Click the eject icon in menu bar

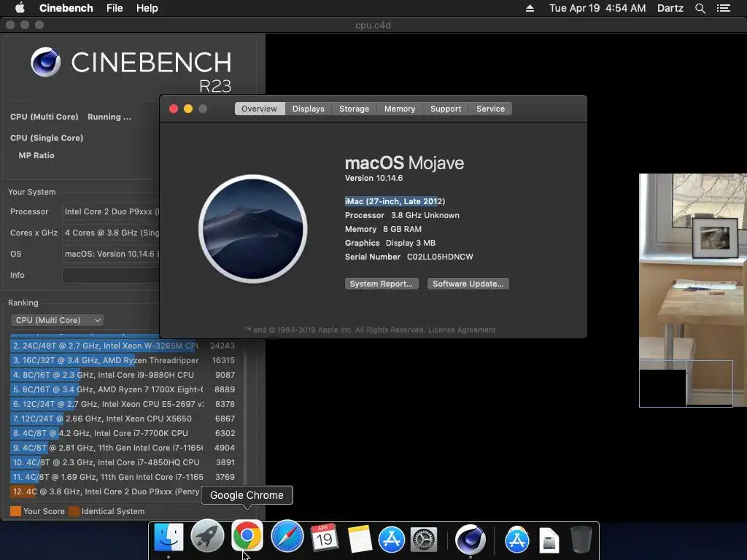pos(530,8)
